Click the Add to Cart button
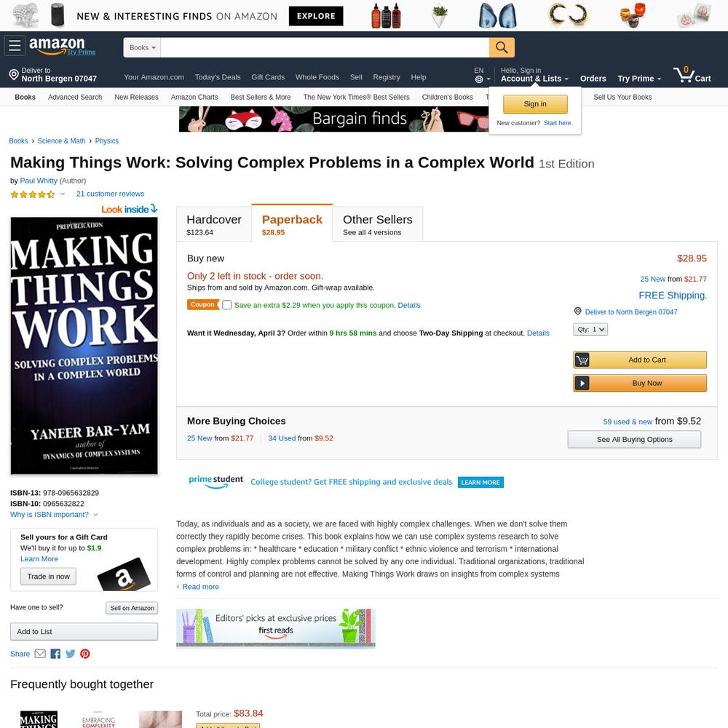This screenshot has height=728, width=728. point(640,360)
